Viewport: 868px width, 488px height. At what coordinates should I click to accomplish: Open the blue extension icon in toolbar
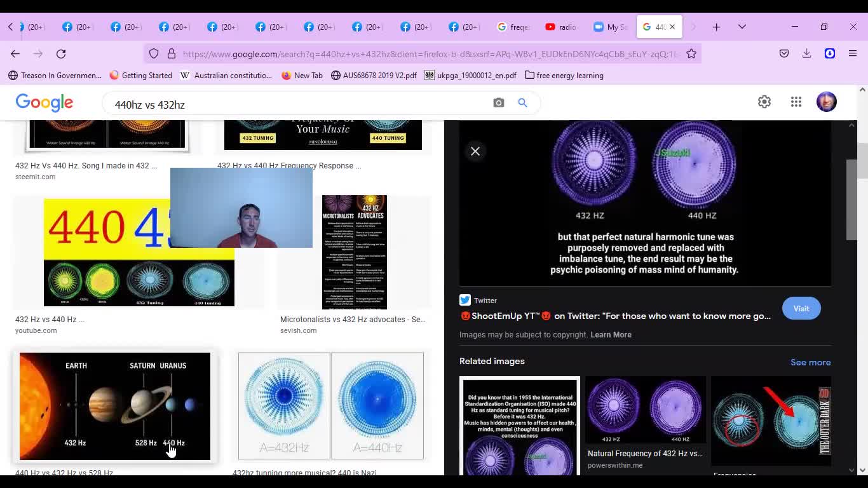tap(830, 54)
